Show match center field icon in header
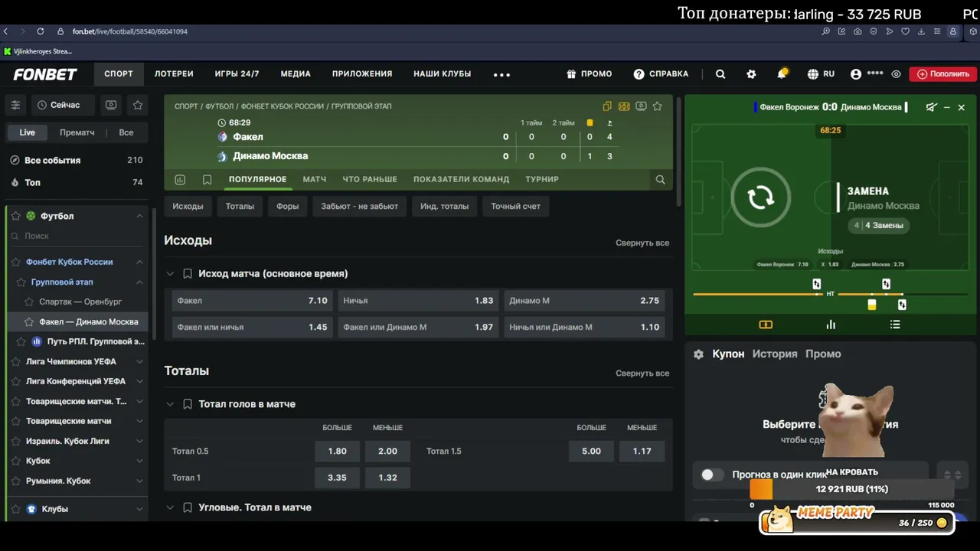The width and height of the screenshot is (980, 551). tap(624, 106)
